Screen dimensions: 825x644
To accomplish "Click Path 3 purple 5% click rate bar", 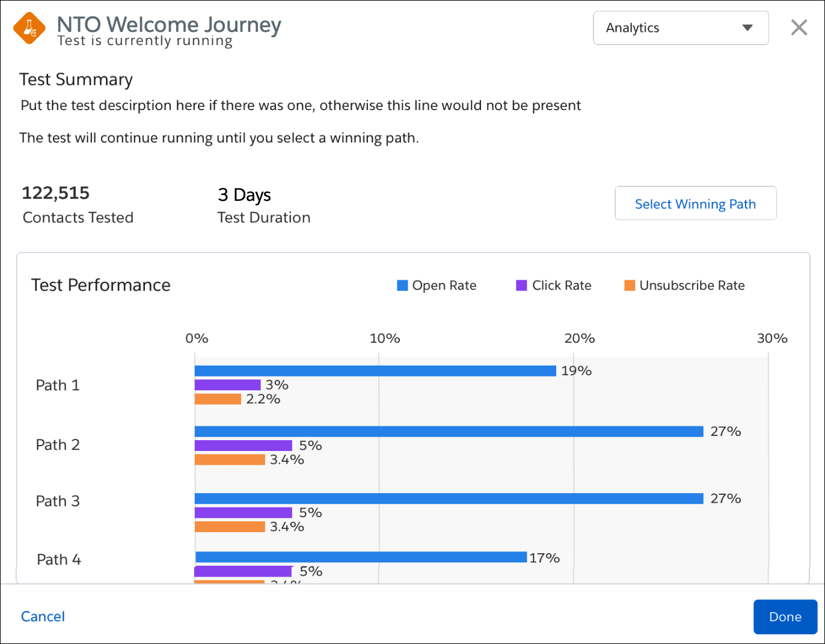I will point(244,513).
